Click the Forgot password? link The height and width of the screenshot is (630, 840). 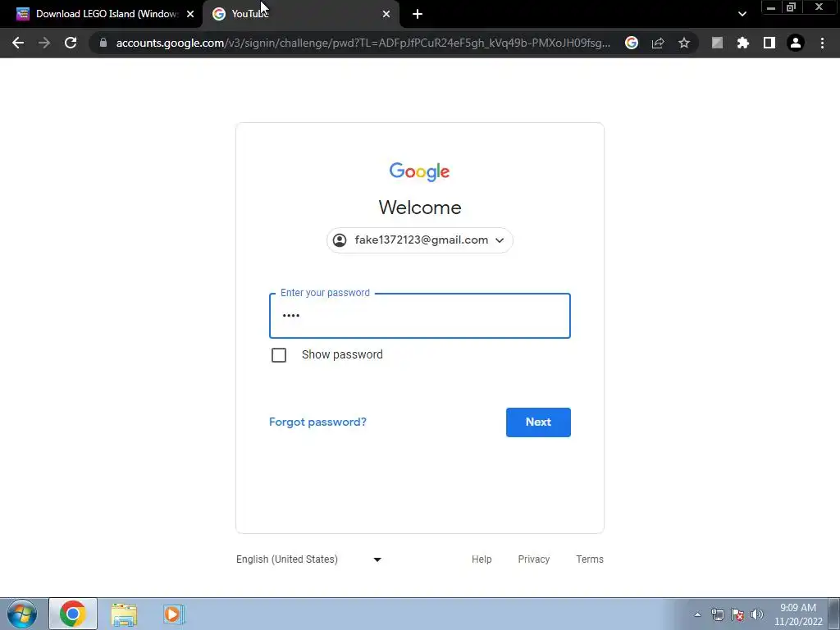pyautogui.click(x=317, y=422)
